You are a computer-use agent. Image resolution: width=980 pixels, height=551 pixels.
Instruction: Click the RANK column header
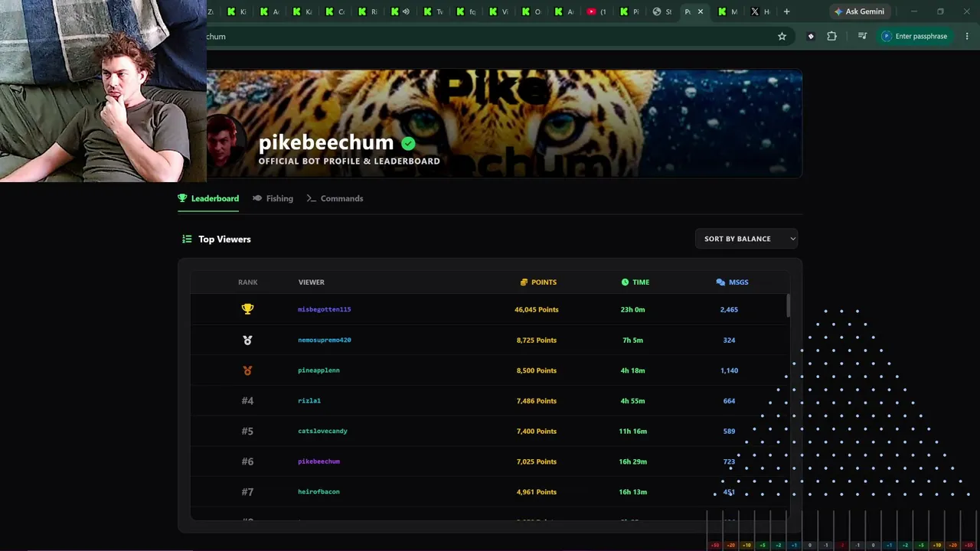pyautogui.click(x=247, y=282)
